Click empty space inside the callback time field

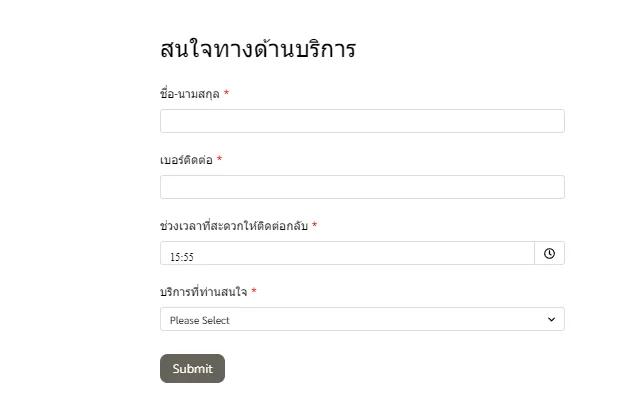point(362,253)
